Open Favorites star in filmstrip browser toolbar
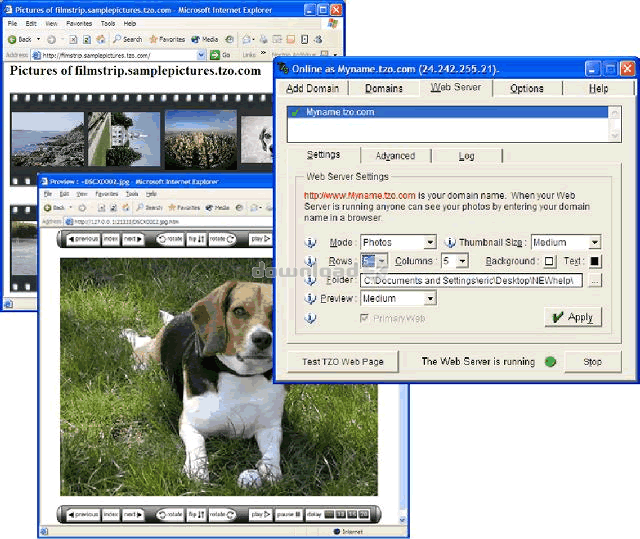Viewport: 640px width, 539px height. click(167, 39)
